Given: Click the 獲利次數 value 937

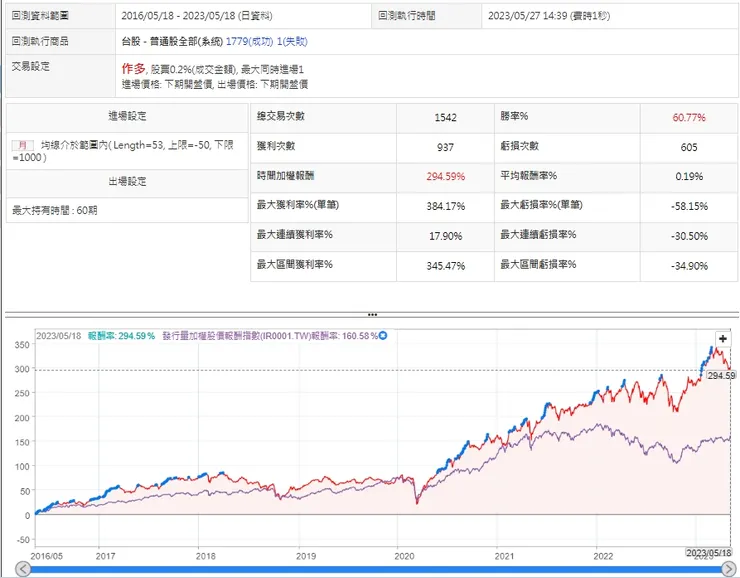Looking at the screenshot, I should pyautogui.click(x=445, y=147).
